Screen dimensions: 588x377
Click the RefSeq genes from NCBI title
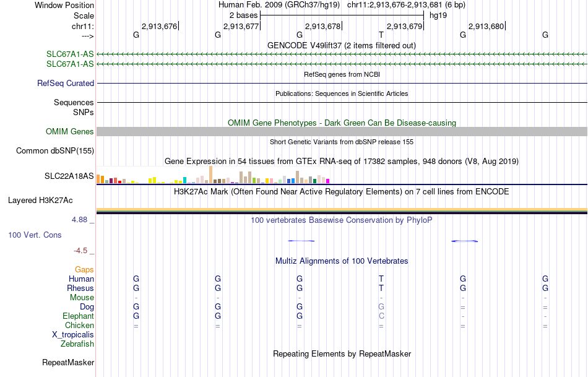342,74
